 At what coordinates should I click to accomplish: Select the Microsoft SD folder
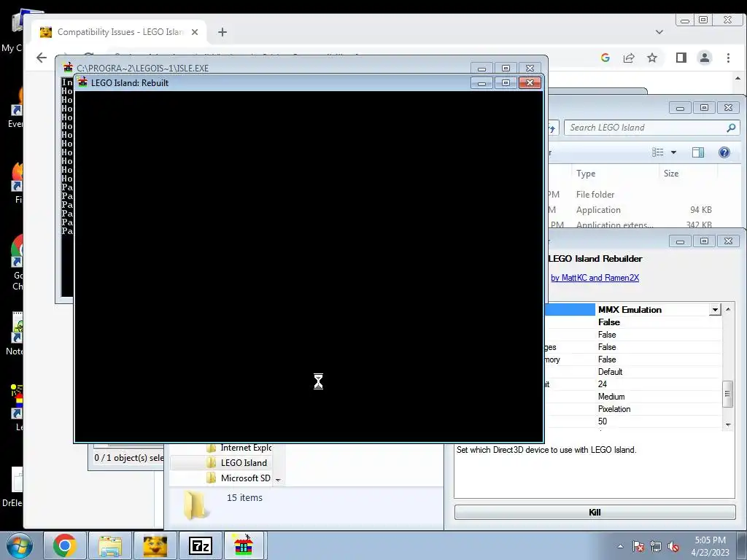pyautogui.click(x=239, y=478)
